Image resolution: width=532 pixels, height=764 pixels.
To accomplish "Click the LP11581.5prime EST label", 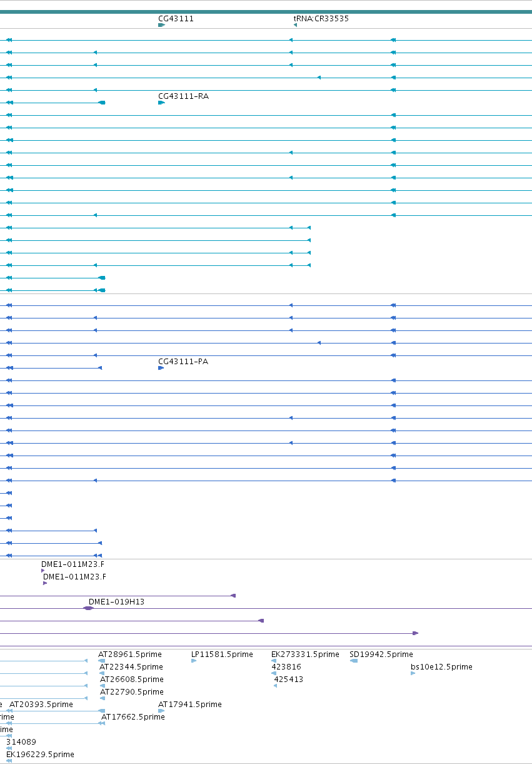I will tap(222, 654).
